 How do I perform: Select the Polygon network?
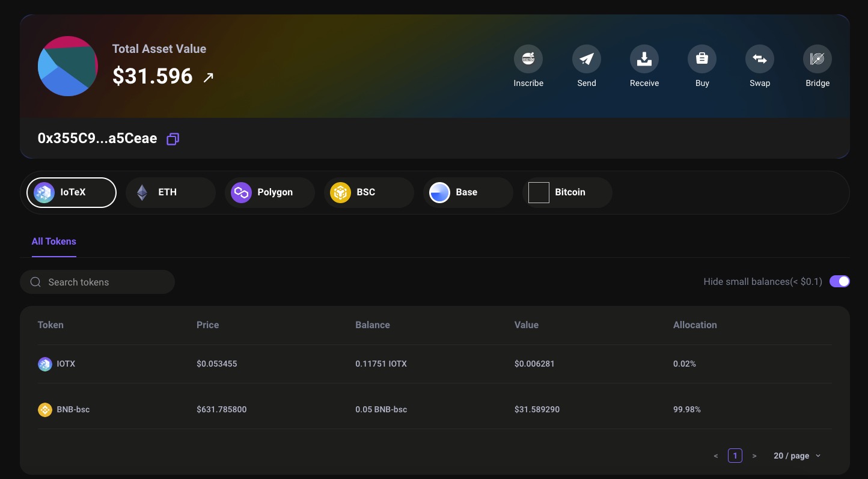[x=269, y=192]
